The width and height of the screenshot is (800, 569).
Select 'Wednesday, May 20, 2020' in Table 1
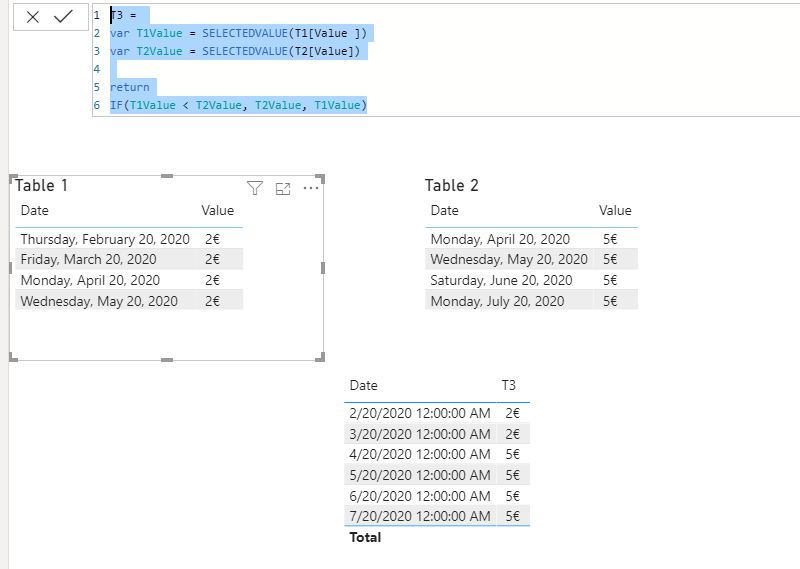point(129,301)
